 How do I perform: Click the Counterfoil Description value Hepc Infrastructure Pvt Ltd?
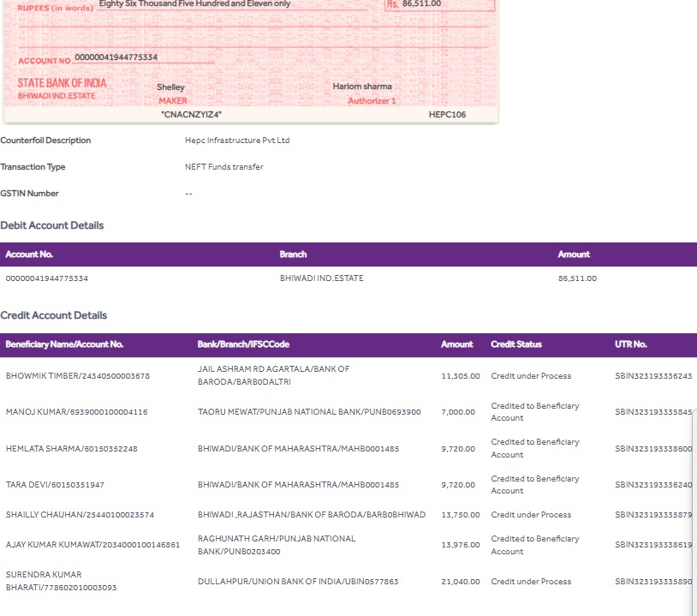(x=237, y=141)
